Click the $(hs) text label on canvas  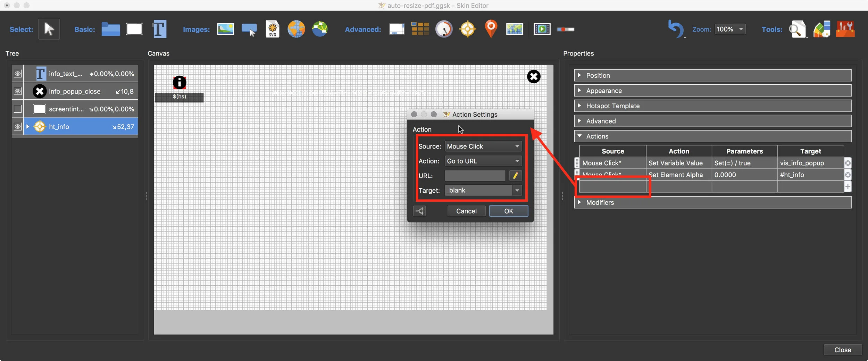click(179, 96)
